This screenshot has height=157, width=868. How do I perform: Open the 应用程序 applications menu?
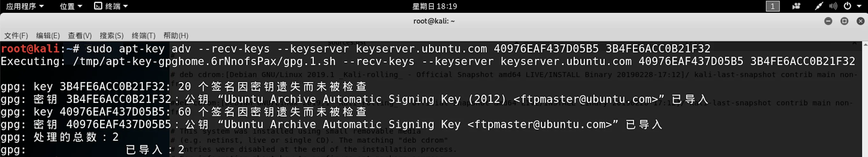[25, 6]
